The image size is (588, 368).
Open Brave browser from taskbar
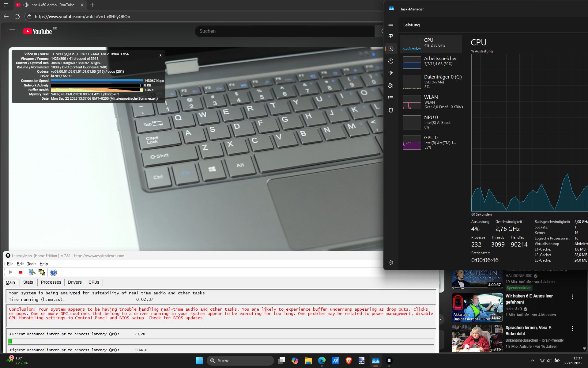coord(349,361)
